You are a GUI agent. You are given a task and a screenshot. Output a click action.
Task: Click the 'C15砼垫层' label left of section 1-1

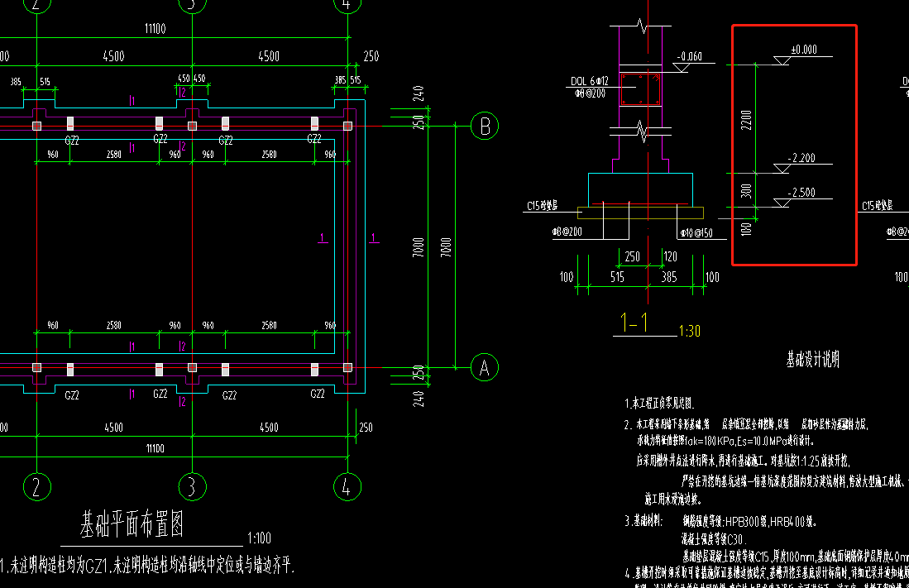point(542,206)
